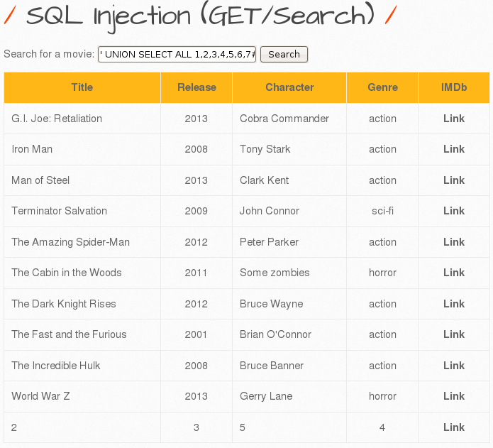This screenshot has height=448, width=493.
Task: Open IMDb Link for Man of Steel
Action: [x=454, y=180]
